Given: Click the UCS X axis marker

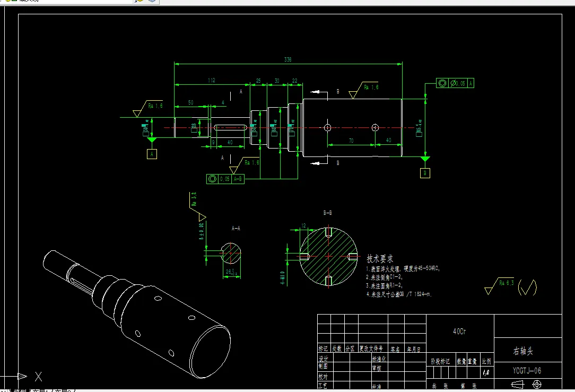Looking at the screenshot, I should coord(38,377).
